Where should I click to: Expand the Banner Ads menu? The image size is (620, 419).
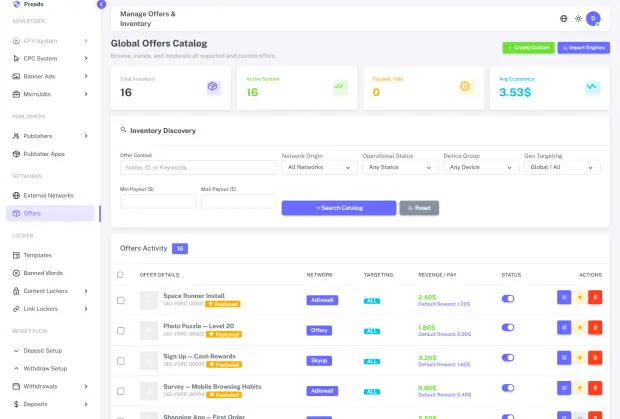coord(50,76)
